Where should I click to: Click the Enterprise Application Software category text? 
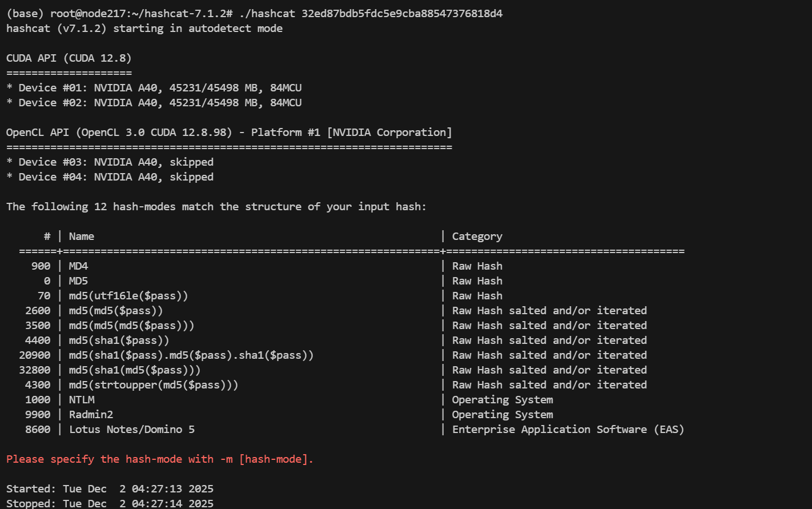568,430
